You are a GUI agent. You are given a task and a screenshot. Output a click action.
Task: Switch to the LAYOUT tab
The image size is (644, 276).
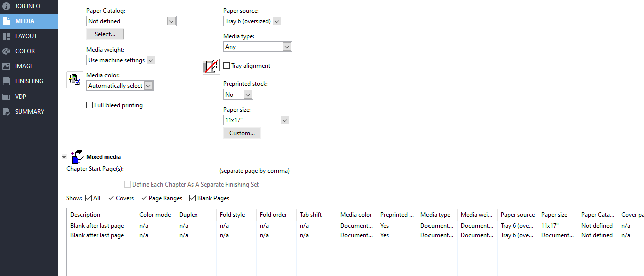29,36
